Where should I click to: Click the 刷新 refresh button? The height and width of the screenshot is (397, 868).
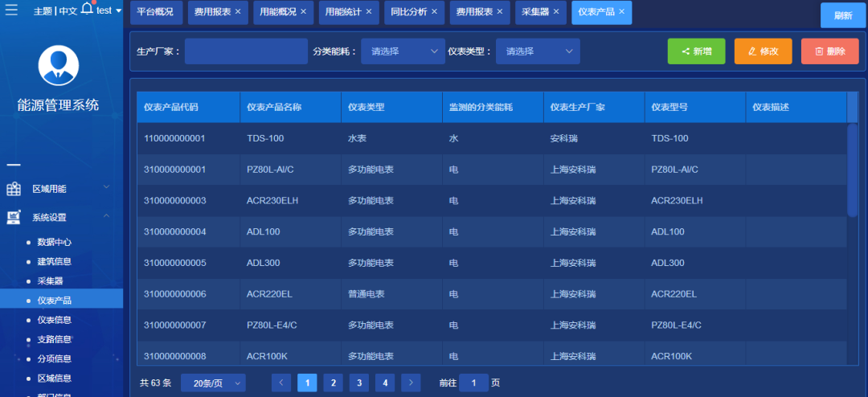pyautogui.click(x=844, y=15)
